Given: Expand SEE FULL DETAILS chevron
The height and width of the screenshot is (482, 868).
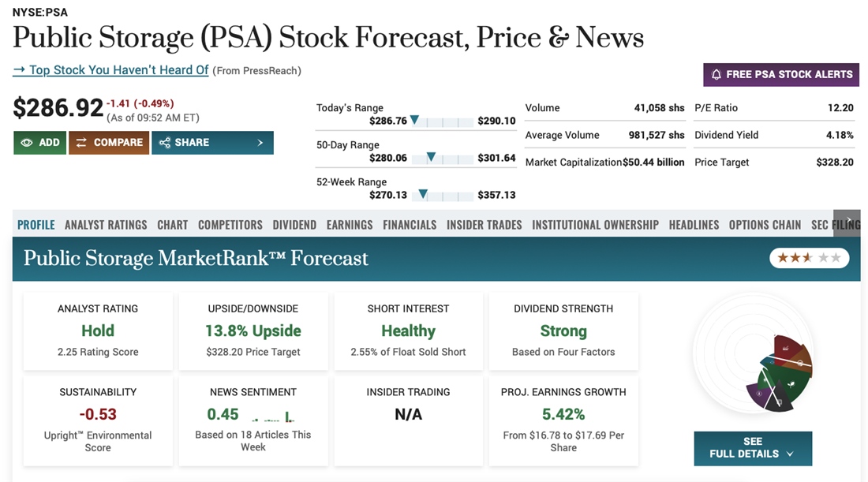Looking at the screenshot, I should [x=790, y=454].
